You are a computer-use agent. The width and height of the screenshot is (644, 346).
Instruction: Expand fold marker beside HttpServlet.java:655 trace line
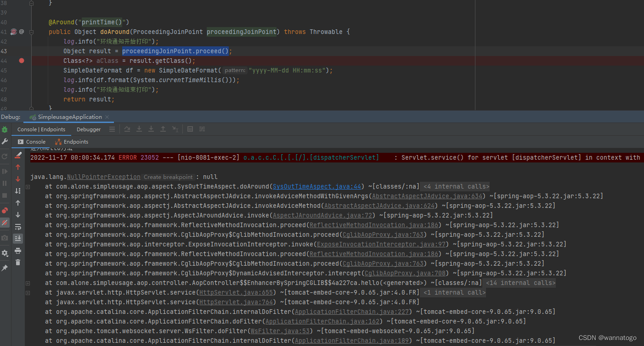28,293
